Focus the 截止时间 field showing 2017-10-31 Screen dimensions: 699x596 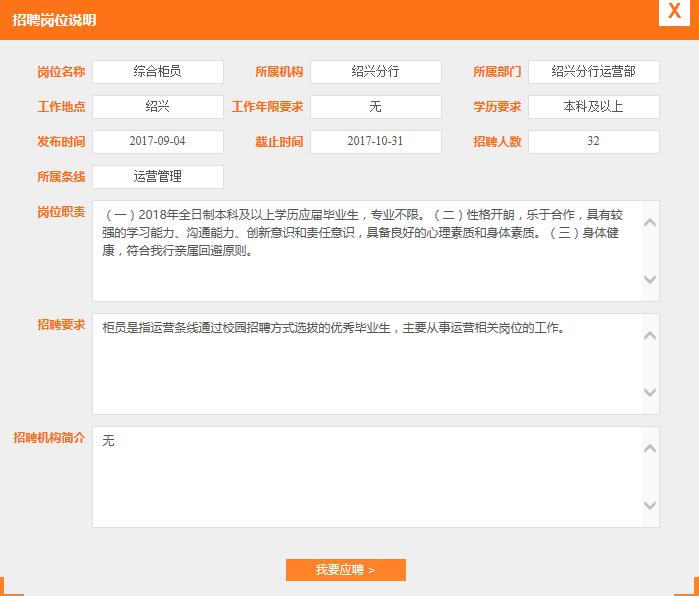(375, 142)
